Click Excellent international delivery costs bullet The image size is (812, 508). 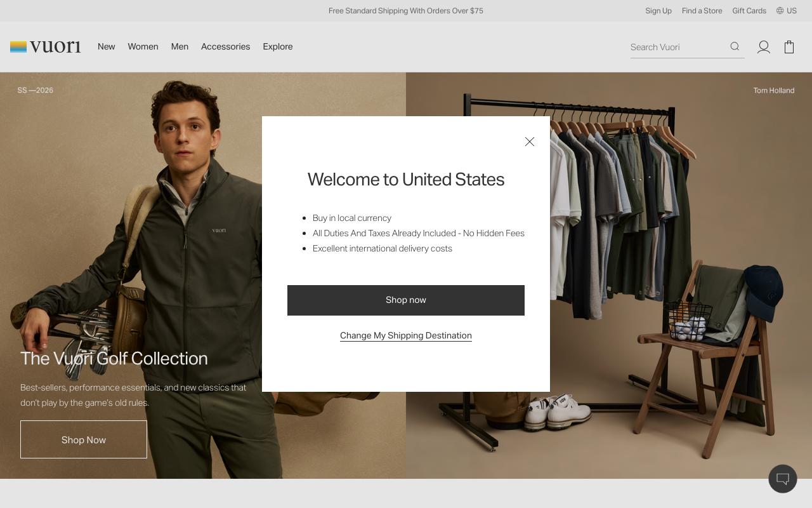click(383, 248)
